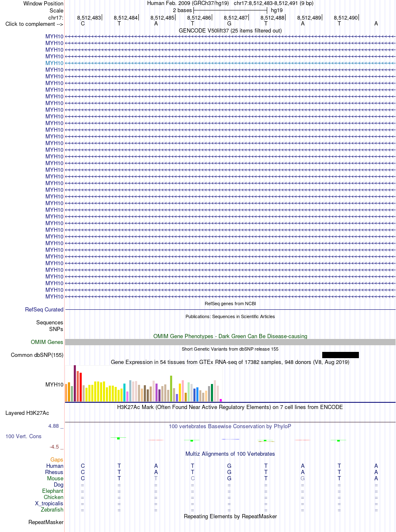The width and height of the screenshot is (396, 532).
Task: Select the Dog alignment row label
Action: coord(58,484)
